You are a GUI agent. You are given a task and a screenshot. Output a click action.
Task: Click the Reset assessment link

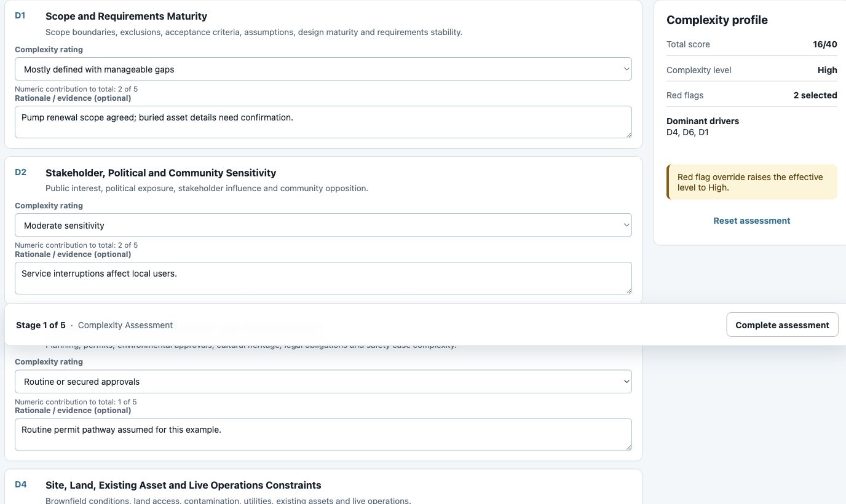751,221
